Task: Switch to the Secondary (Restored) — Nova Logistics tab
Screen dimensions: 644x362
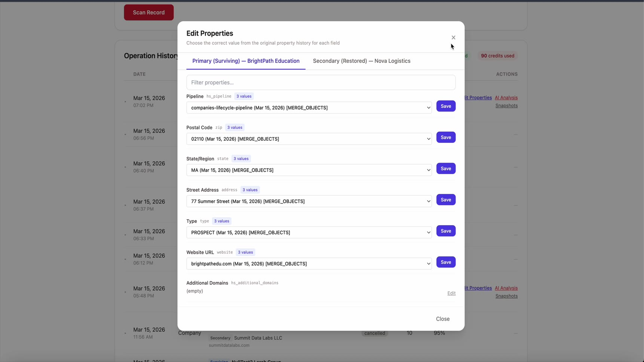Action: tap(361, 61)
